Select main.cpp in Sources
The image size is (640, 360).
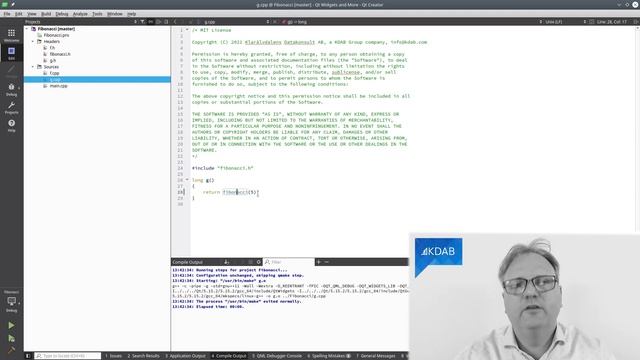[58, 86]
